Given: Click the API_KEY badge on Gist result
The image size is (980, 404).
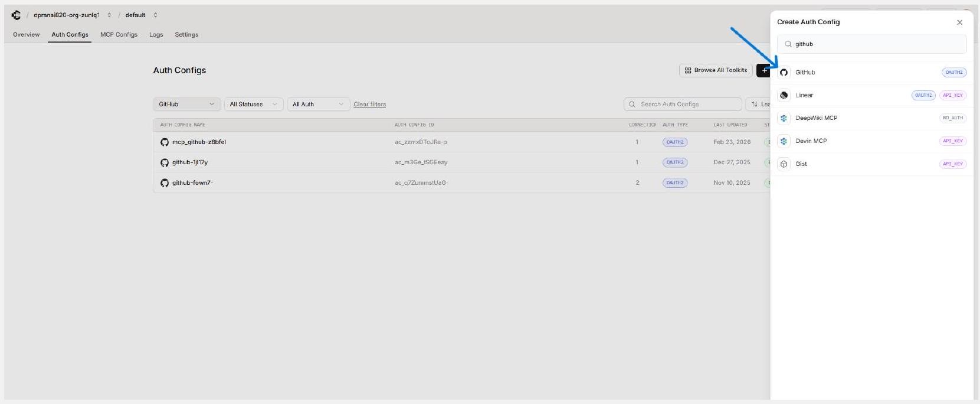Looking at the screenshot, I should [x=953, y=164].
